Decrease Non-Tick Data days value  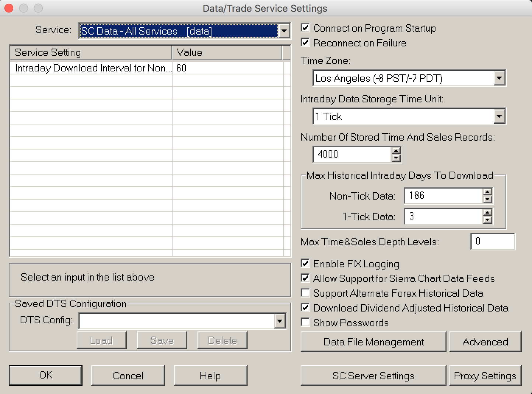(x=487, y=199)
